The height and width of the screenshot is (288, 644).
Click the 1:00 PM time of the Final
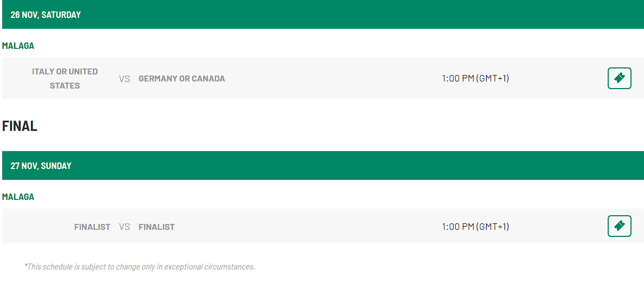click(x=476, y=226)
